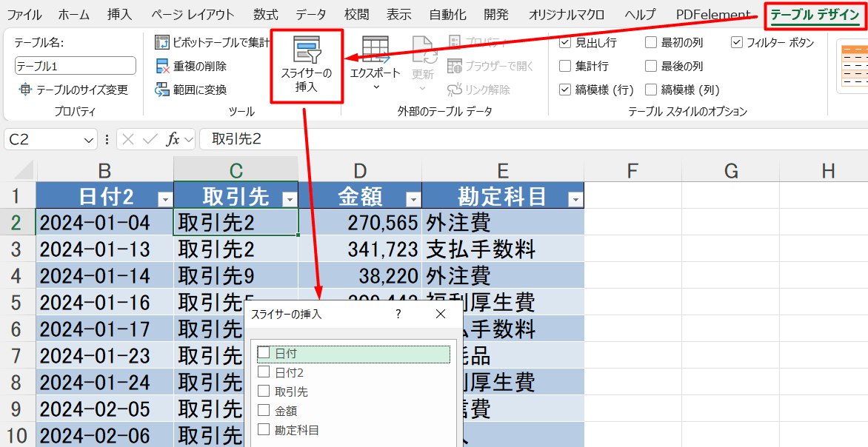The width and height of the screenshot is (868, 447).
Task: Click the help (?) button in slicer dialog
Action: tap(398, 314)
